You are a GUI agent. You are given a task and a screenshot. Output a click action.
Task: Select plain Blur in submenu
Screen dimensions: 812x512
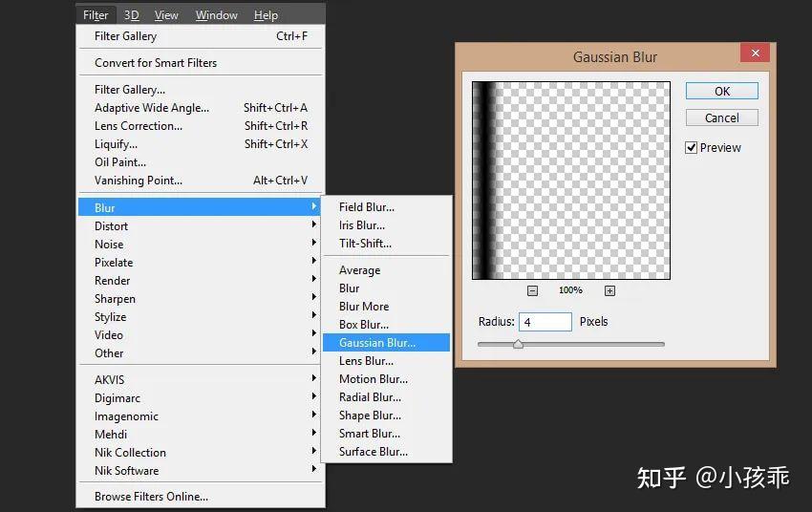coord(386,288)
